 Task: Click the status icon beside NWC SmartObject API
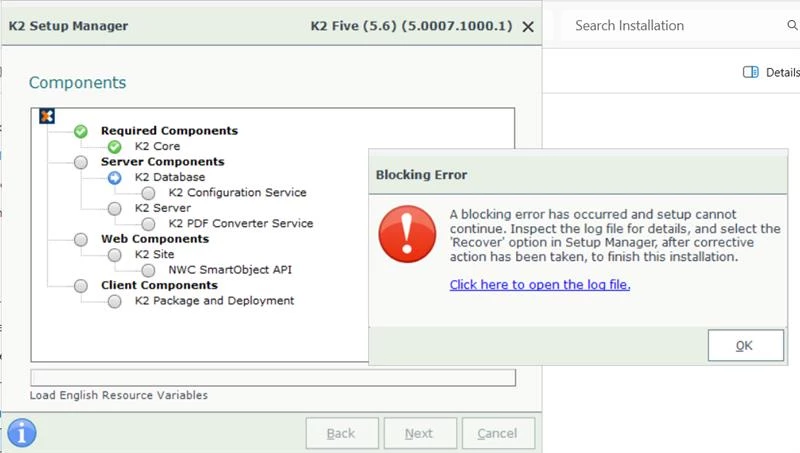pos(148,270)
